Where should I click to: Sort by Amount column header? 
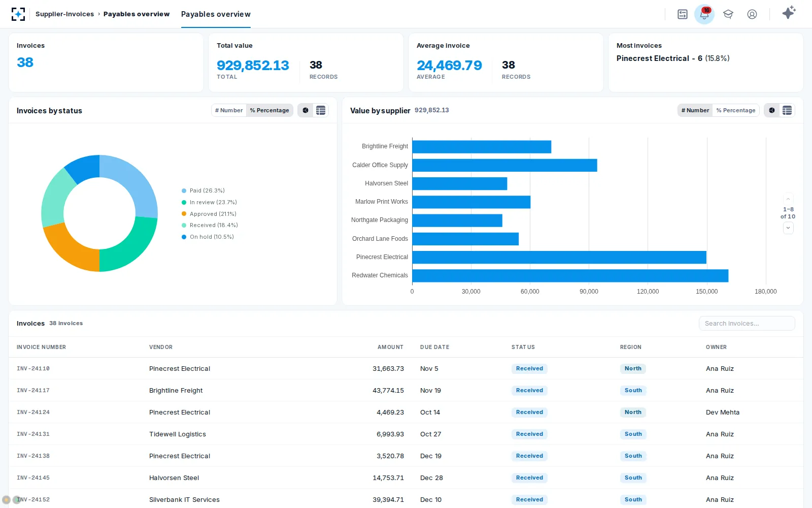click(390, 347)
